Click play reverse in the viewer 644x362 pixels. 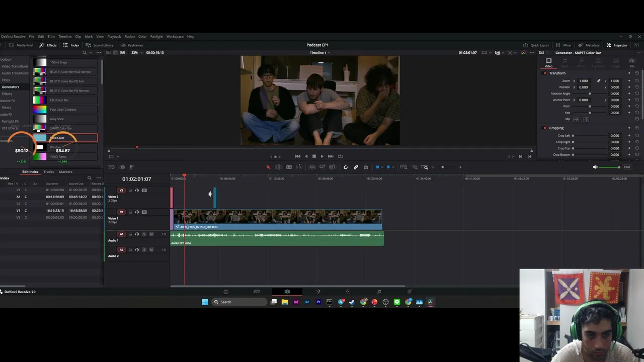point(306,156)
